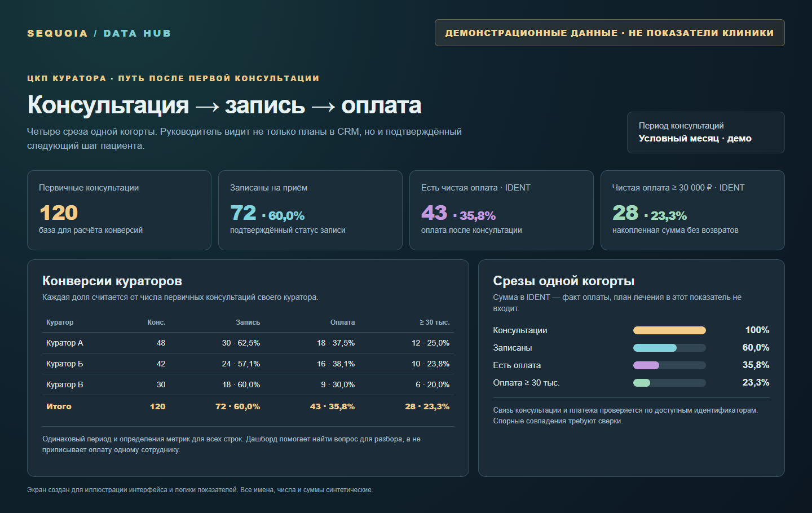Click cell 18 · 60,0% for Куратор В
812x513 pixels.
point(241,384)
